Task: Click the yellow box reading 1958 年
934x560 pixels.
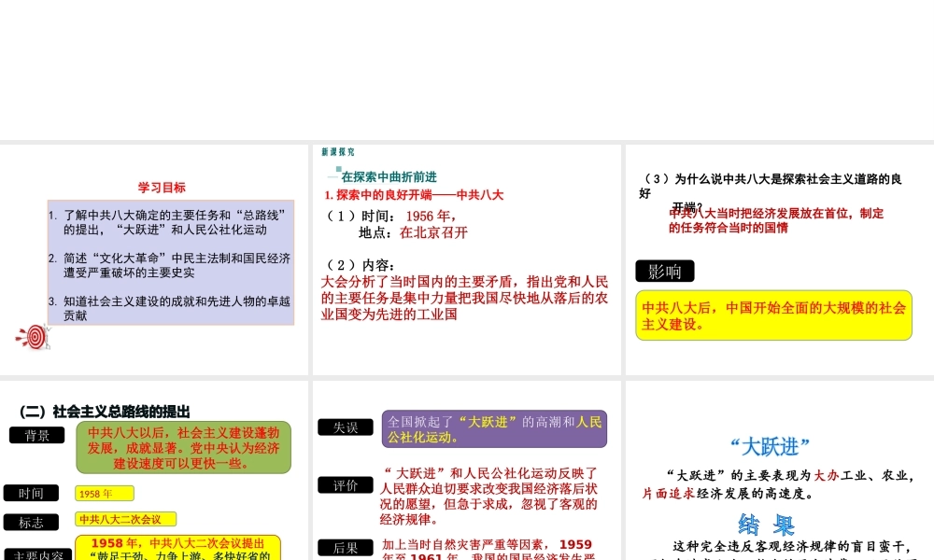Action: 105,494
